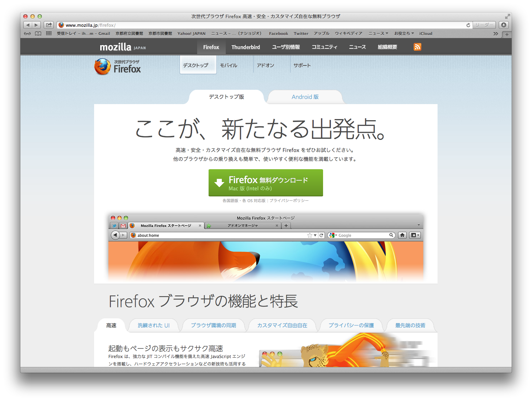
Task: Open Reading List glasses icon
Action: [x=28, y=34]
